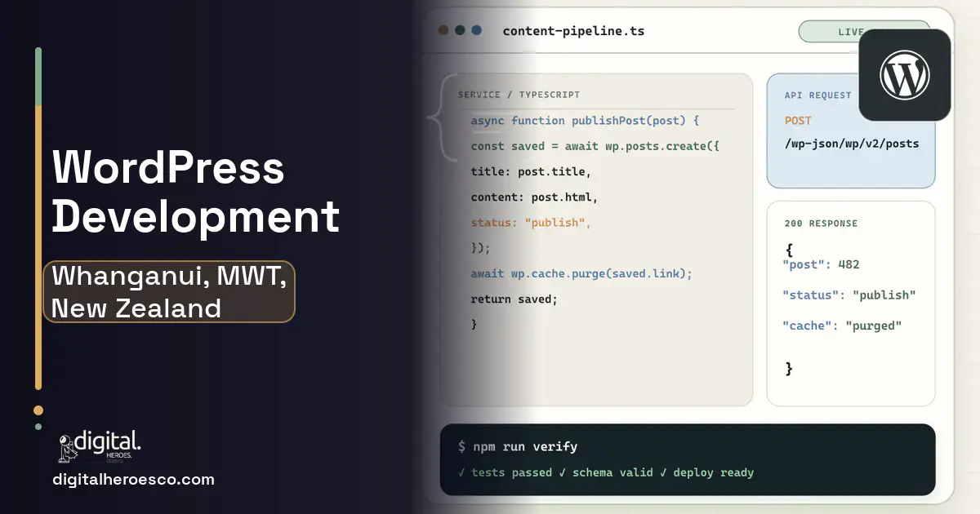Click the brown window dot

pos(443,30)
